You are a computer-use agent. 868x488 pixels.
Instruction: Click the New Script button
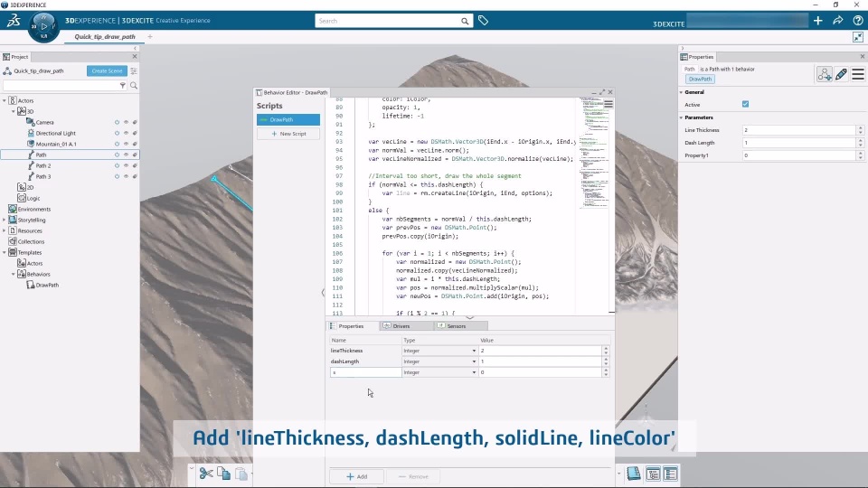[288, 134]
